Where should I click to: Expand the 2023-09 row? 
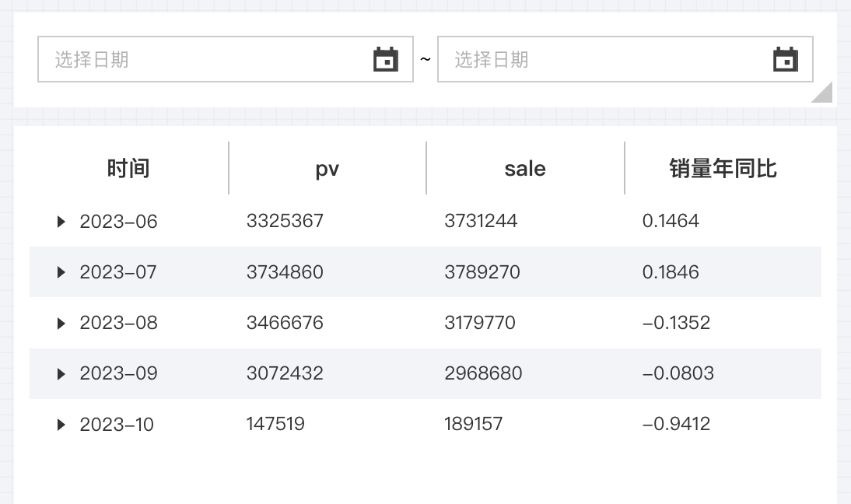[x=61, y=373]
